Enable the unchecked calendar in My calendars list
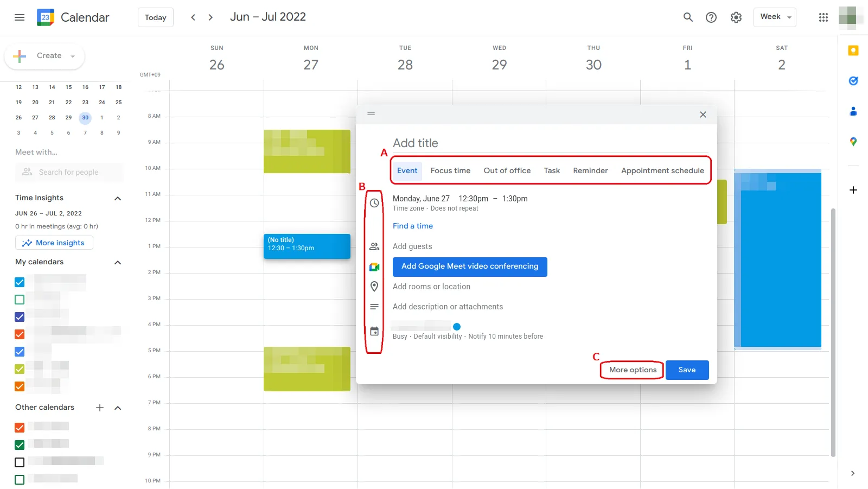 pos(19,299)
